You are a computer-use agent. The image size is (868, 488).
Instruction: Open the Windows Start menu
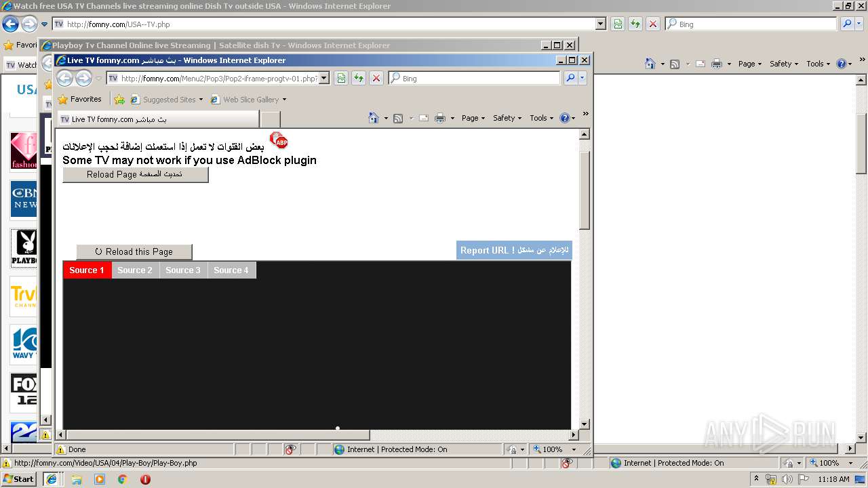(18, 479)
